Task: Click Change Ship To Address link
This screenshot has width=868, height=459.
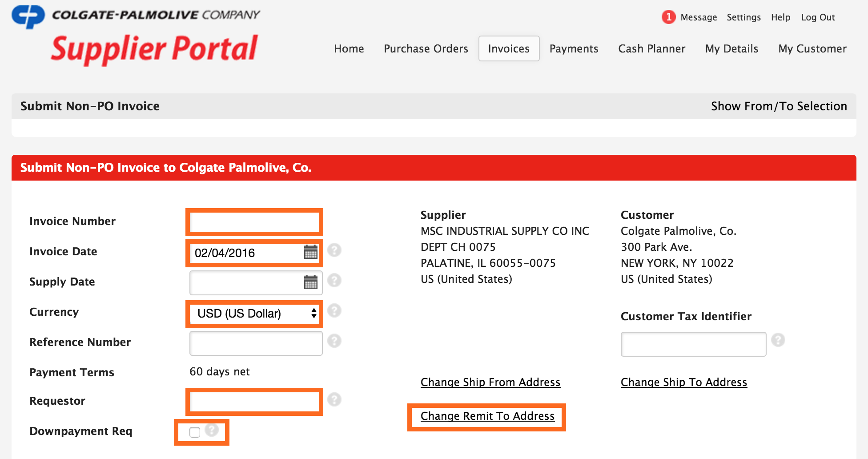Action: tap(684, 382)
